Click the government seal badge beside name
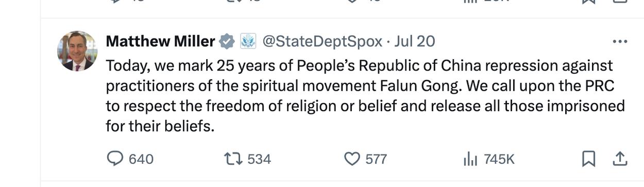644x187 pixels. (x=248, y=41)
